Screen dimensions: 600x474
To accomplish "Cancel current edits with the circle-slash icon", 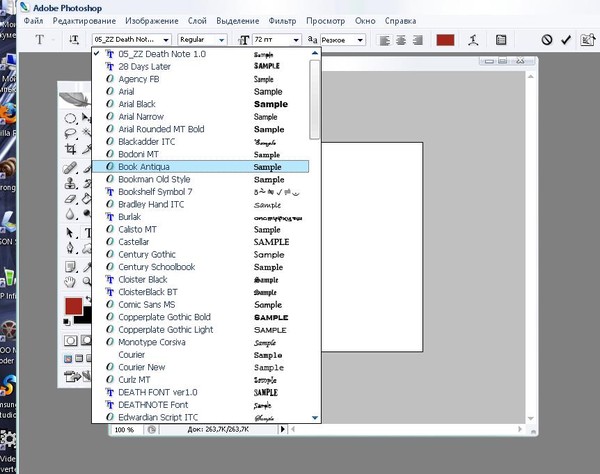I will click(547, 39).
